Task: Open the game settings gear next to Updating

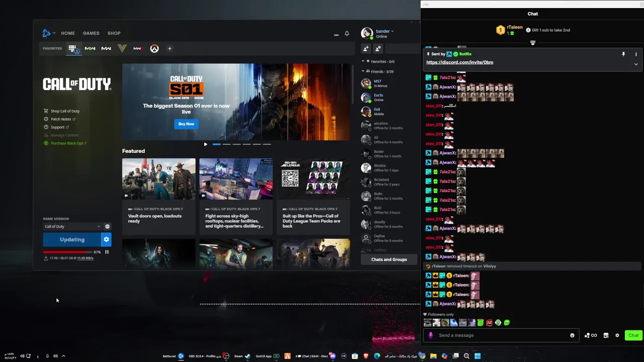Action: click(x=106, y=239)
